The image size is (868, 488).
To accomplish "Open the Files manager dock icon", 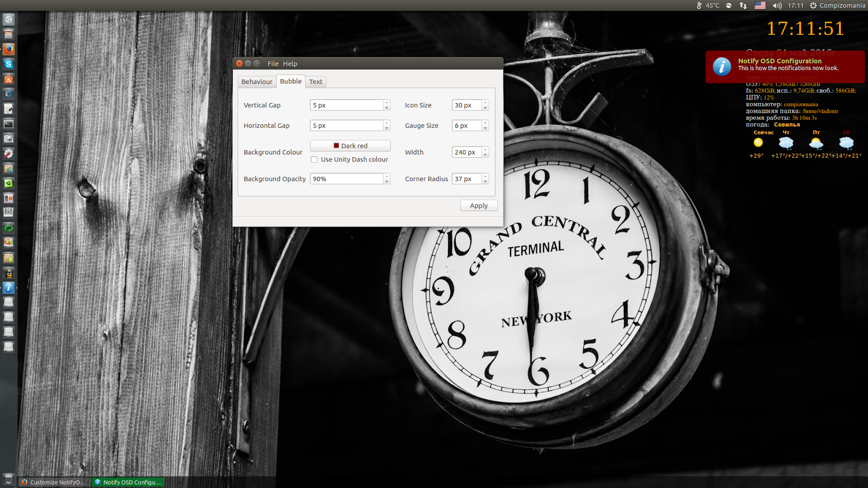I will 8,34.
